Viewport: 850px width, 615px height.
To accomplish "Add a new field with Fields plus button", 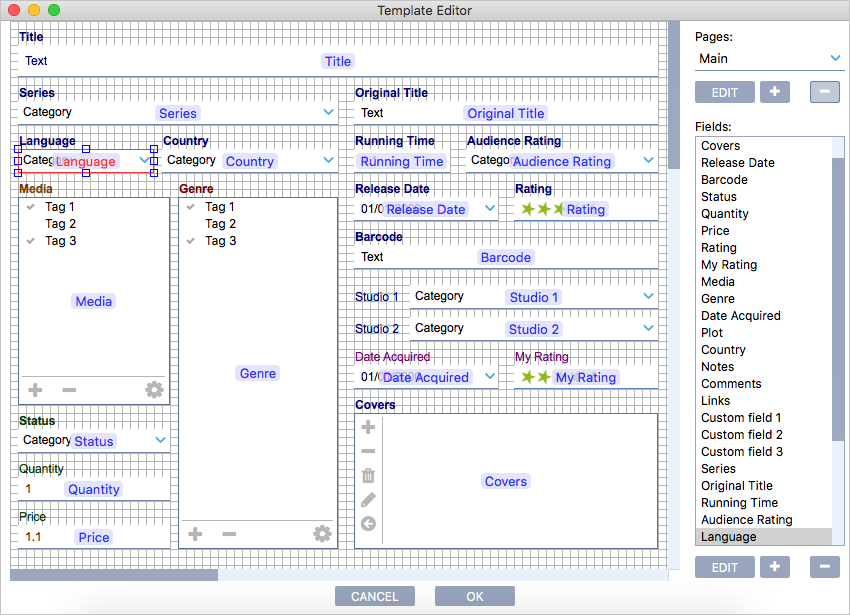I will pos(775,567).
